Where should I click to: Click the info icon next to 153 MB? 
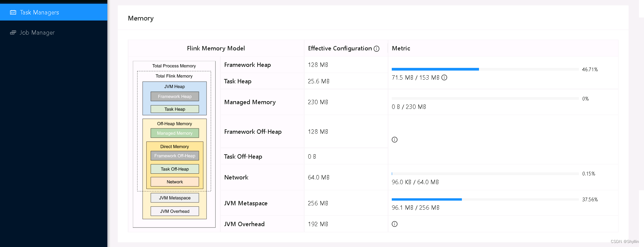tap(444, 78)
